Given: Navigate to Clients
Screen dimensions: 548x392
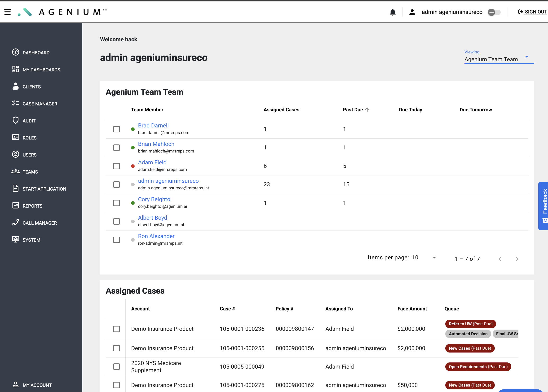Looking at the screenshot, I should coord(32,87).
